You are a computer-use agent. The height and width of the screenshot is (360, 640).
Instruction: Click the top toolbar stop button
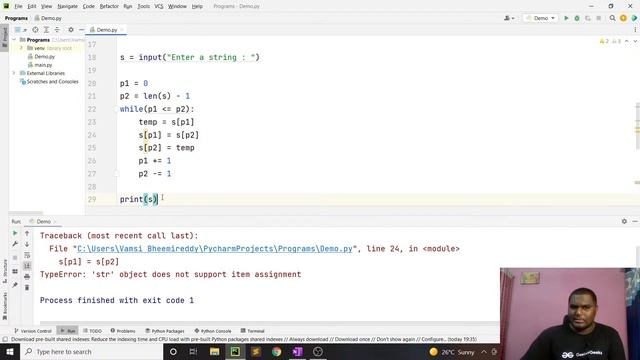(x=599, y=18)
